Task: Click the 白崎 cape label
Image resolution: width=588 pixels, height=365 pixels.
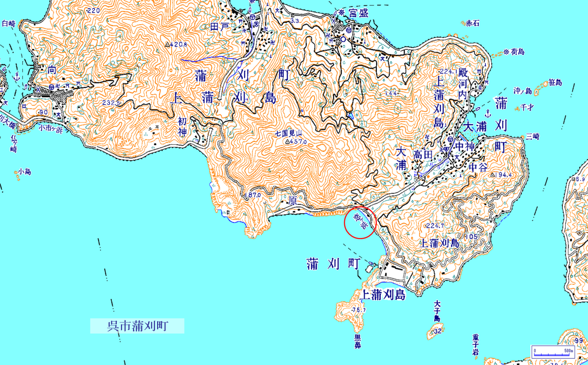Action: (8, 24)
